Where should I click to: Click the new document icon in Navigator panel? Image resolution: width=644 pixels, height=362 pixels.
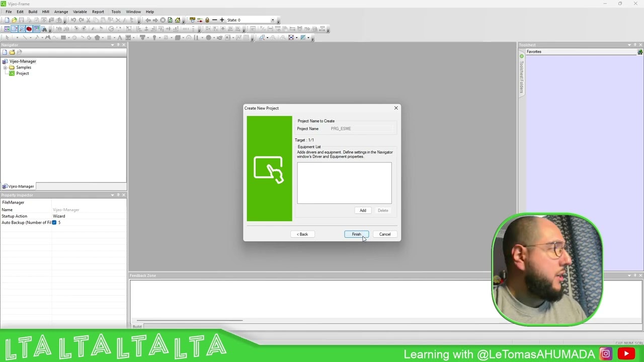point(5,52)
